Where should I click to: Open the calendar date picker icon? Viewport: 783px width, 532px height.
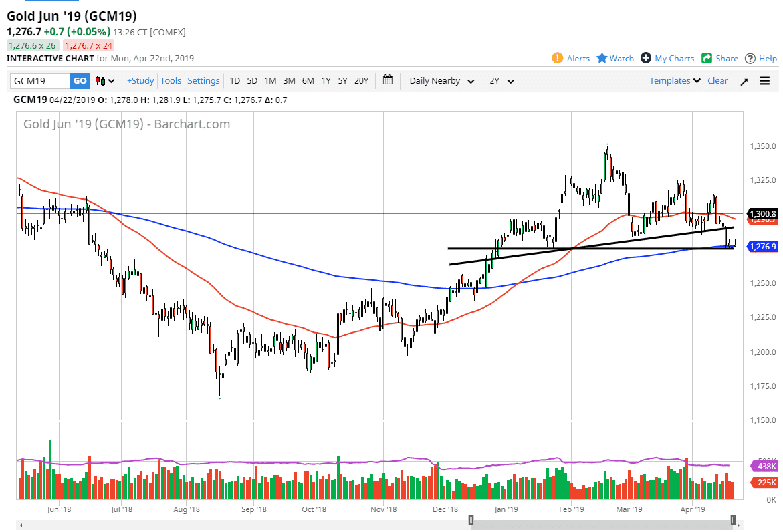pos(387,80)
